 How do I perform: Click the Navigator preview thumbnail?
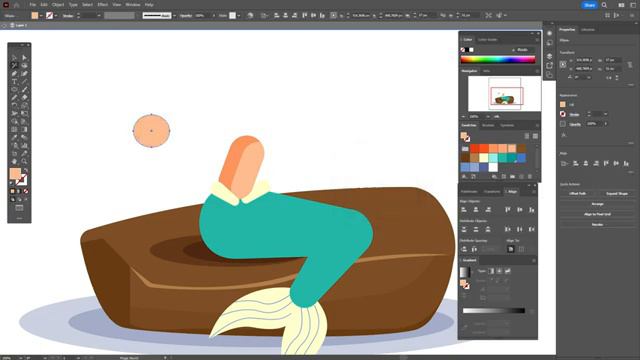pyautogui.click(x=504, y=93)
